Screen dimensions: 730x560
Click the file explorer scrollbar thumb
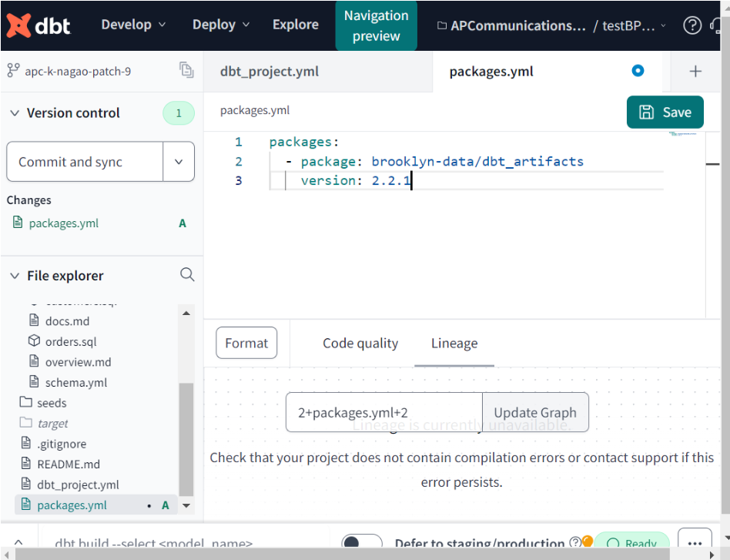pyautogui.click(x=186, y=439)
